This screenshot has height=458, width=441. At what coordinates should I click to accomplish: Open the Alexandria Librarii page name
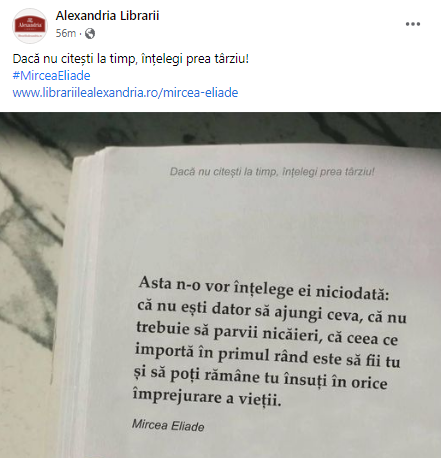pos(107,16)
